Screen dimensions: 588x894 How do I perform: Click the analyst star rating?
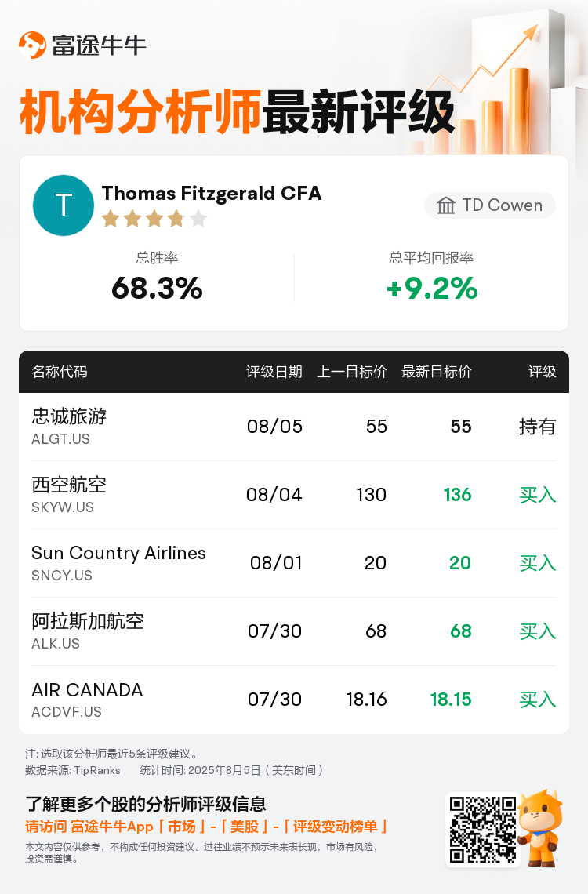(x=154, y=218)
